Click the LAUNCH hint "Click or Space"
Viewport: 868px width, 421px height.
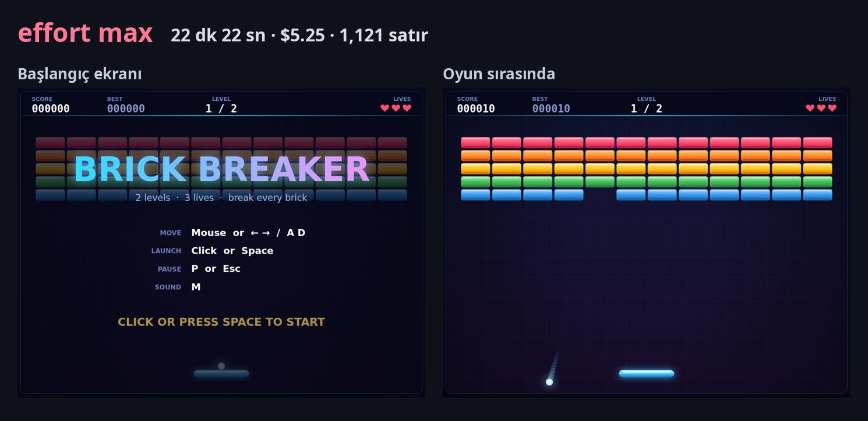coord(232,251)
